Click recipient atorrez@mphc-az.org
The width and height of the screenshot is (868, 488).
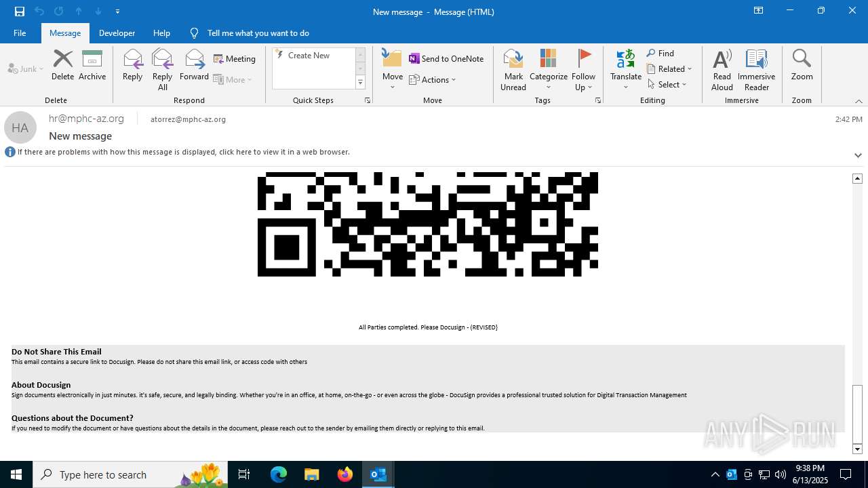(188, 119)
